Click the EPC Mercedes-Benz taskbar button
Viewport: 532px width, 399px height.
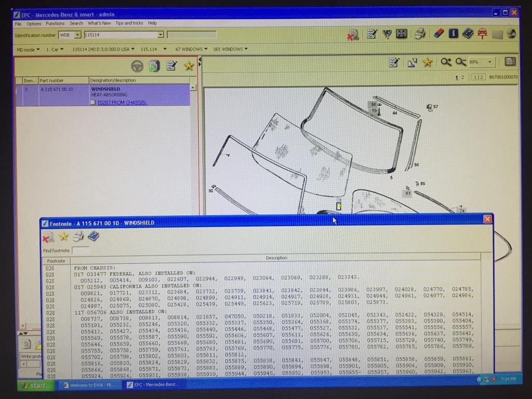(x=154, y=385)
